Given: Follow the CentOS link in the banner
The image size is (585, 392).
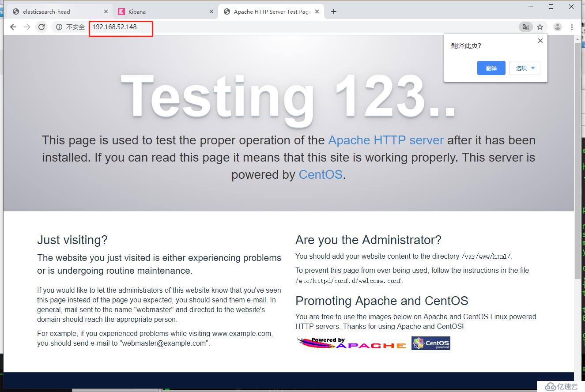Looking at the screenshot, I should click(x=321, y=174).
